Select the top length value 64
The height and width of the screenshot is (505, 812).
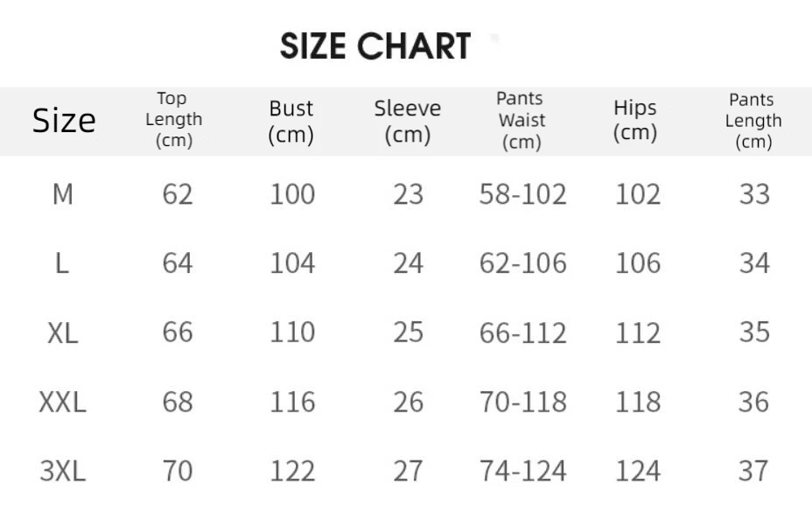178,263
